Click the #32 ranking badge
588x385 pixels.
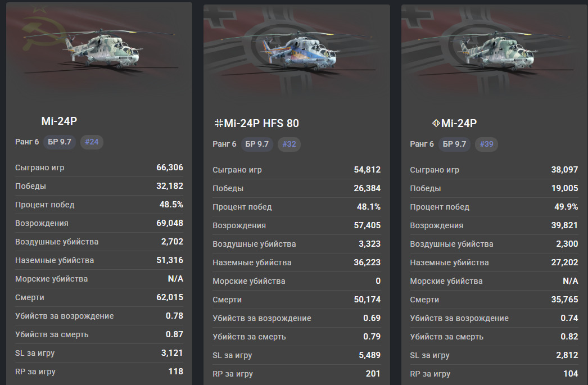[x=289, y=144]
